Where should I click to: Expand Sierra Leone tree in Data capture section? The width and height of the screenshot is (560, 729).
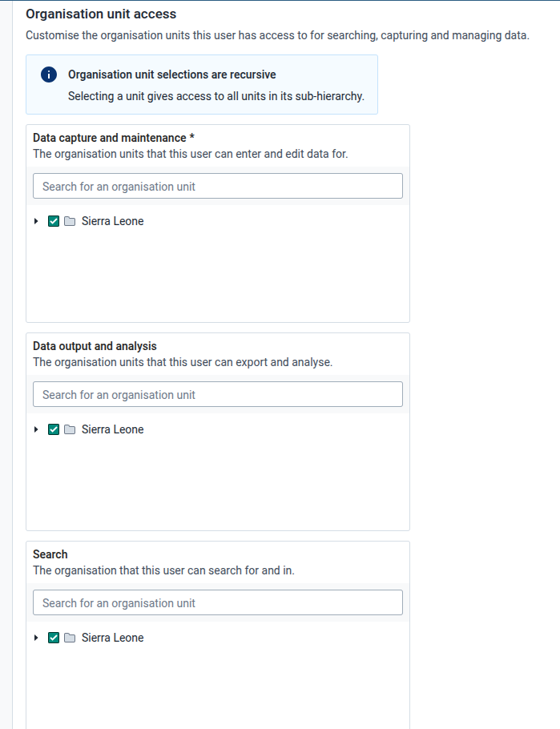(36, 221)
